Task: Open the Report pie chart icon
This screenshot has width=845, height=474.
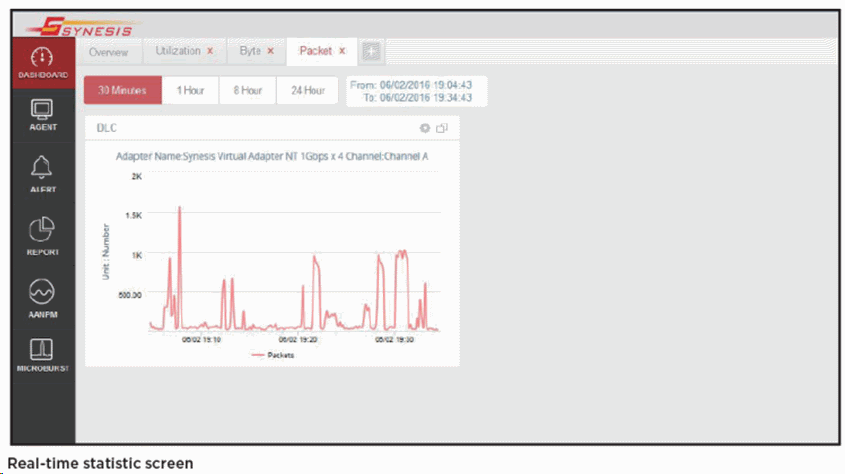Action: [x=42, y=234]
